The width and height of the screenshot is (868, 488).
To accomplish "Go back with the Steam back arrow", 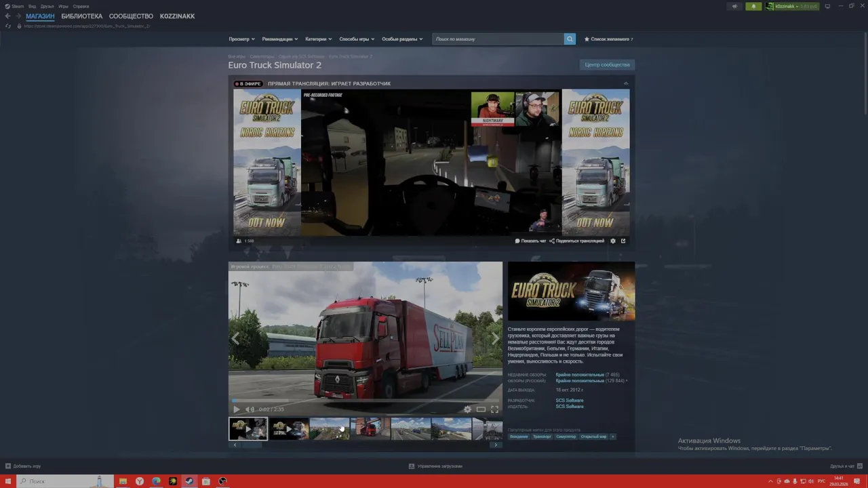I will (x=7, y=16).
